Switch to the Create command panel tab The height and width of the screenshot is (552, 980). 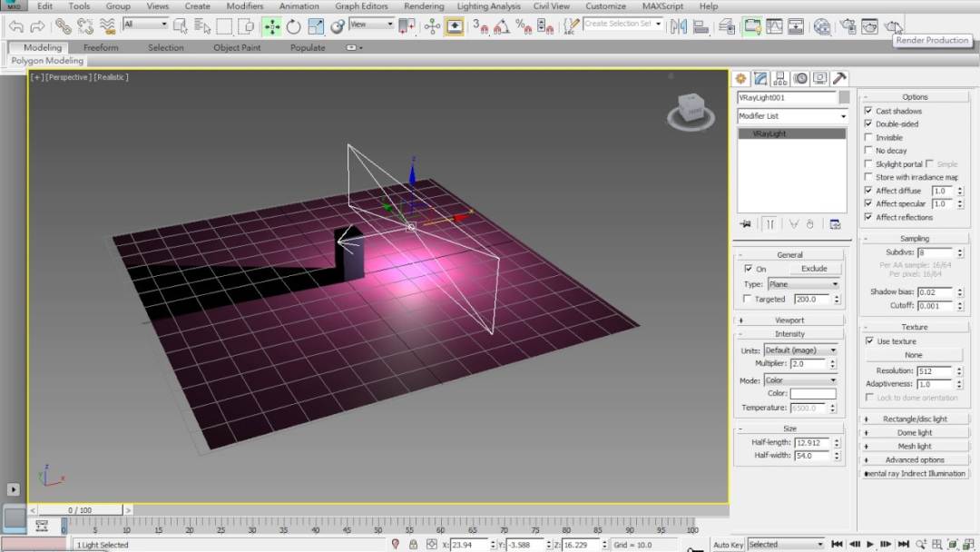[740, 79]
